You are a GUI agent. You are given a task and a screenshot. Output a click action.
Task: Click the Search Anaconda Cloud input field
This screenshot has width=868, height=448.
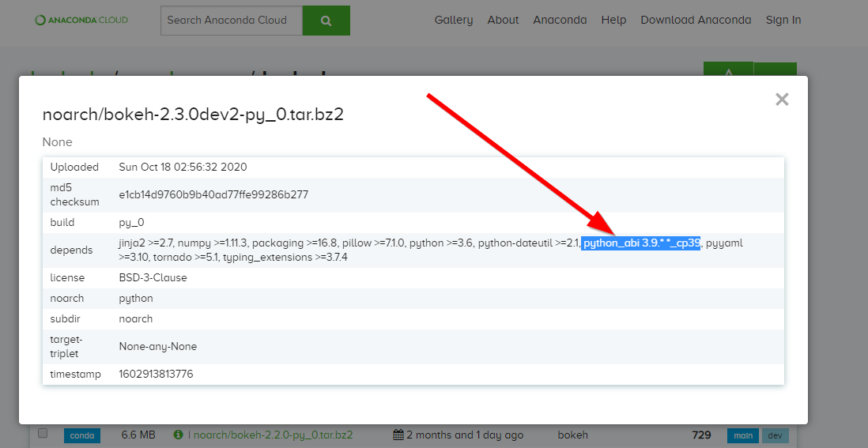click(232, 21)
